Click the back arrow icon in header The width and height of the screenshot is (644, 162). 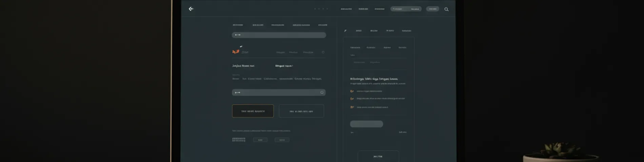191,9
